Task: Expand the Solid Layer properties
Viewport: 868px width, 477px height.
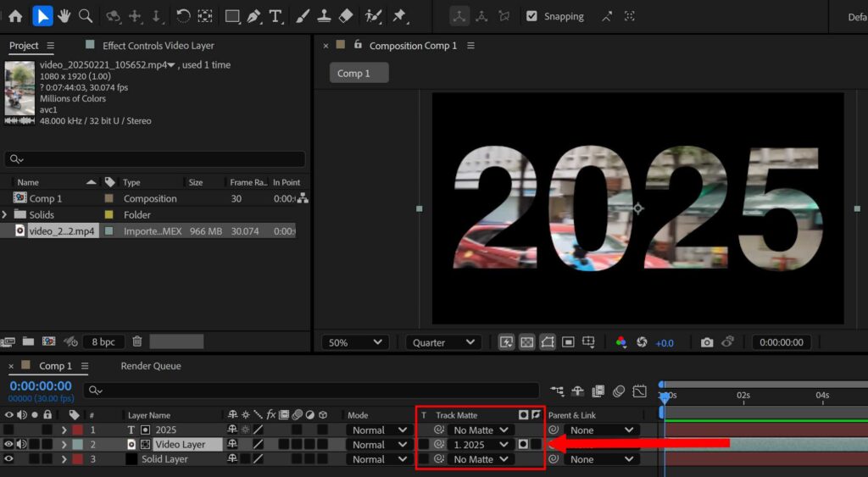Action: pyautogui.click(x=64, y=458)
